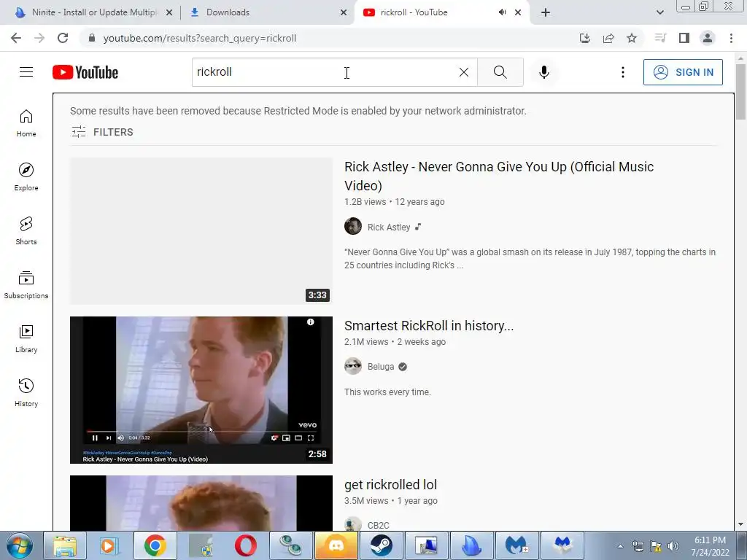The width and height of the screenshot is (747, 560).
Task: Visit the Beluga channel name link
Action: [381, 367]
